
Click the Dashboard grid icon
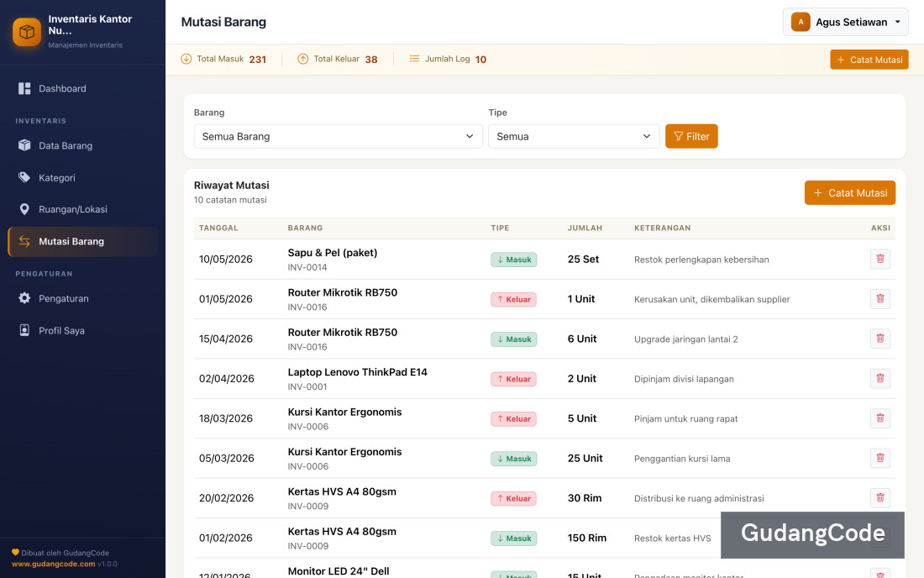(24, 88)
